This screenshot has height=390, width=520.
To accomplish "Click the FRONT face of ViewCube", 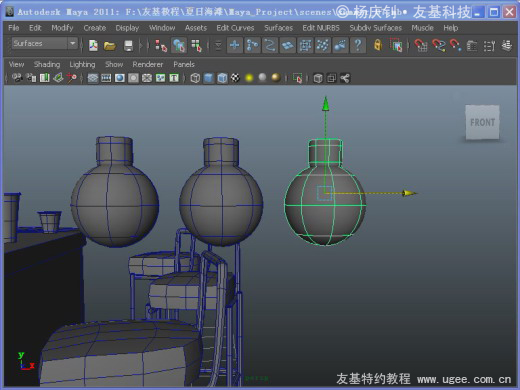I will coord(482,122).
